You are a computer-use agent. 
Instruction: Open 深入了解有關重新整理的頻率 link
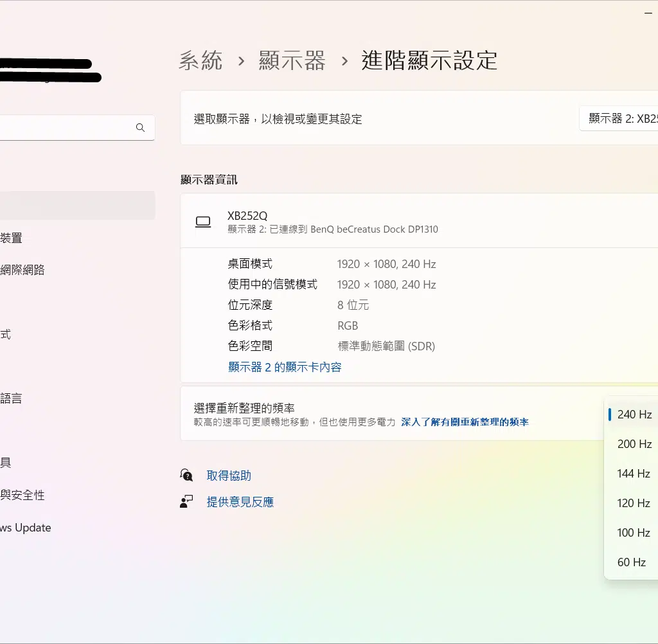465,422
